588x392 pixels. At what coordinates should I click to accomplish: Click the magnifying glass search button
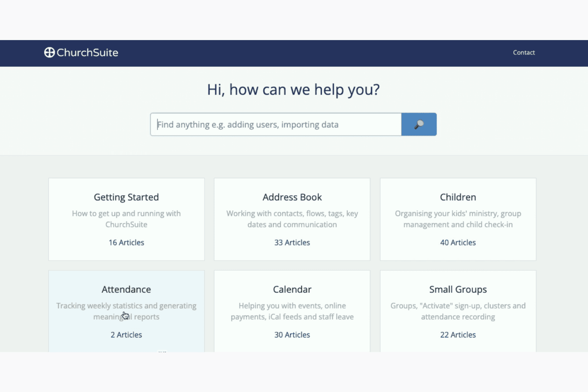pyautogui.click(x=419, y=124)
